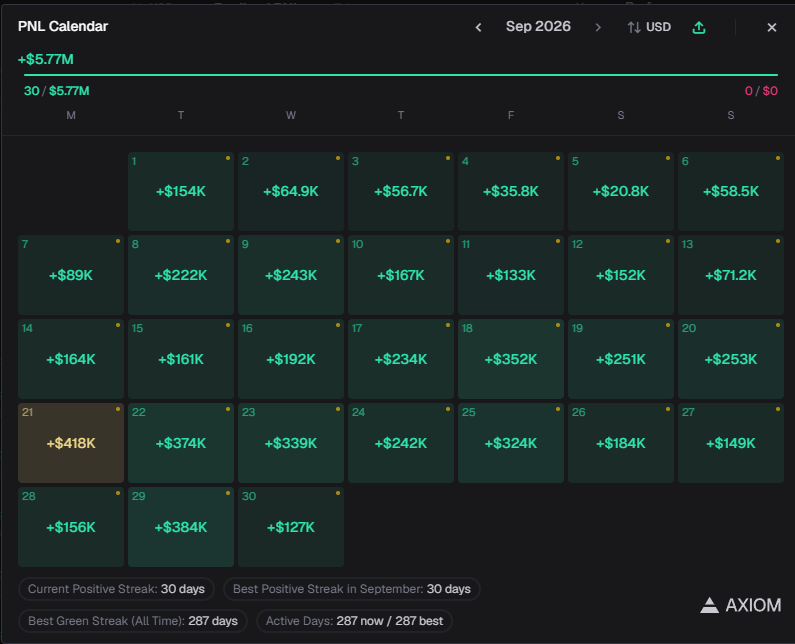Select day 13 cell showing +$71.2K
Screen dimensions: 795x644
[x=731, y=275]
